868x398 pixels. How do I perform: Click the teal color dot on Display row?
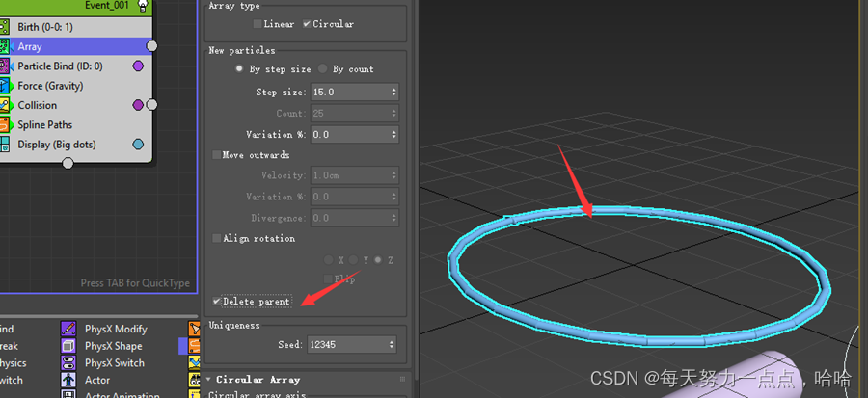(x=138, y=145)
